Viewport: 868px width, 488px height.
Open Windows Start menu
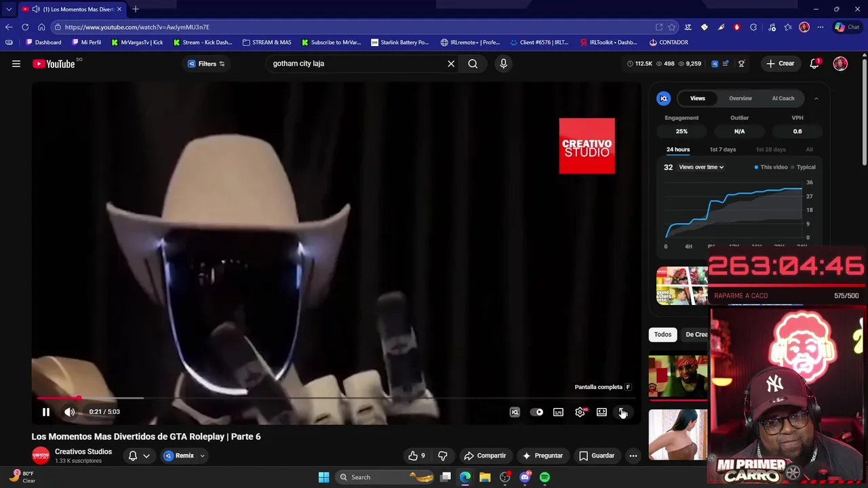click(323, 477)
